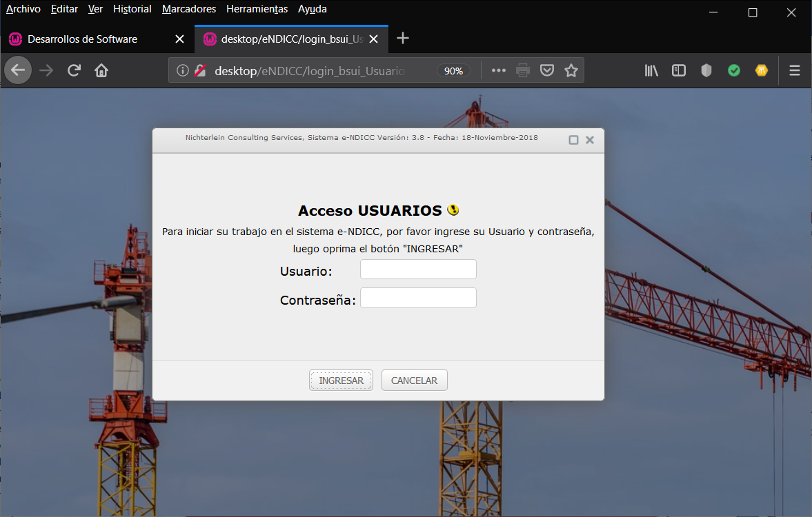Image resolution: width=812 pixels, height=517 pixels.
Task: Toggle the sidebar view icon
Action: [679, 70]
